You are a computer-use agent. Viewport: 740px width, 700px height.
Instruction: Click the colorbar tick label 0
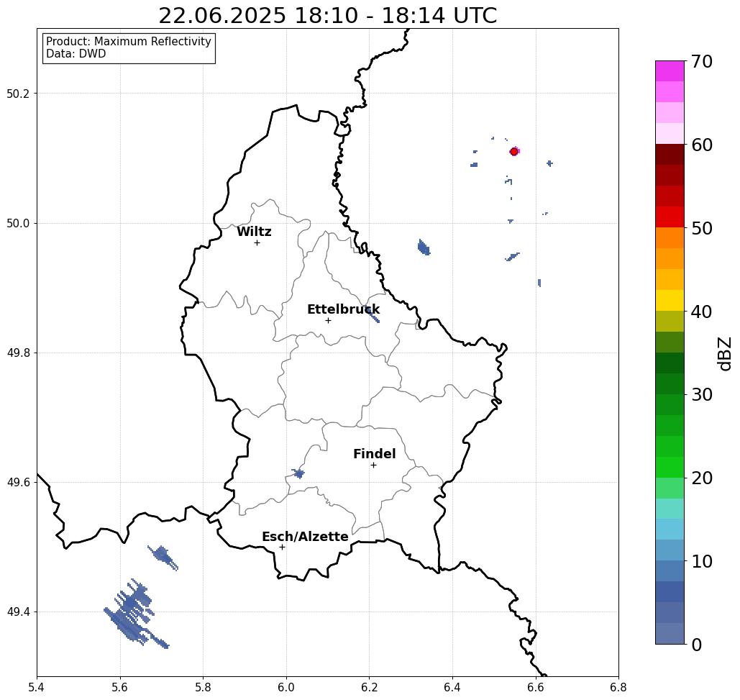tap(697, 645)
